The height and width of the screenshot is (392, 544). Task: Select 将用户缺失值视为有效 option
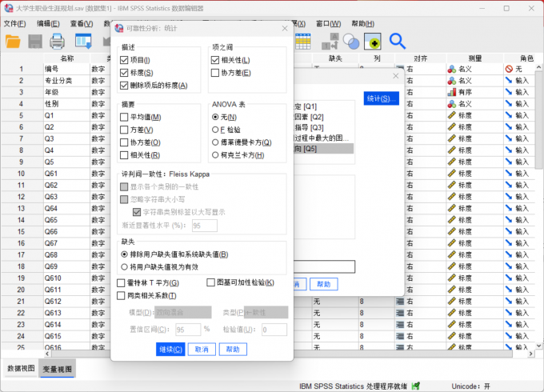click(x=124, y=267)
